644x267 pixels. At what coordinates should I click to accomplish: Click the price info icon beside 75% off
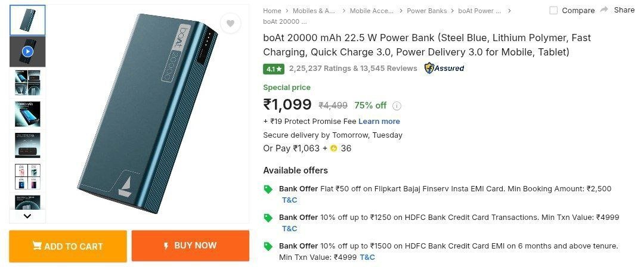(x=397, y=106)
